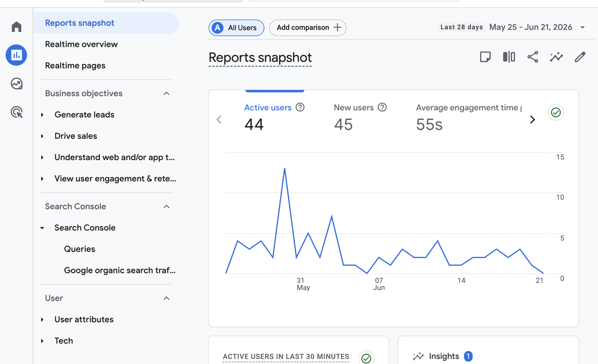
Task: Click the 44 active users value
Action: [x=254, y=124]
